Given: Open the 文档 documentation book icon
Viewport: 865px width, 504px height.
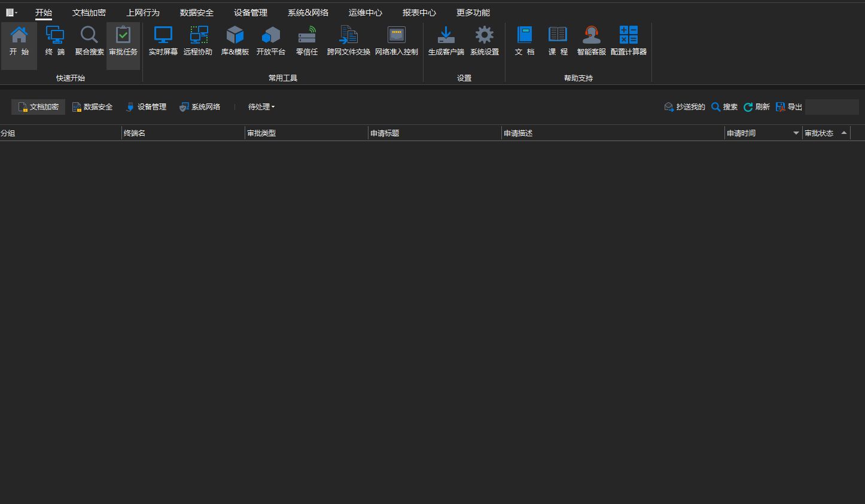Looking at the screenshot, I should 525,41.
